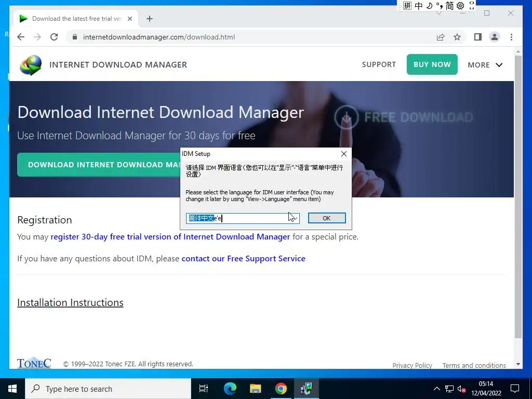The width and height of the screenshot is (532, 399).
Task: Open a new browser tab
Action: point(150,19)
